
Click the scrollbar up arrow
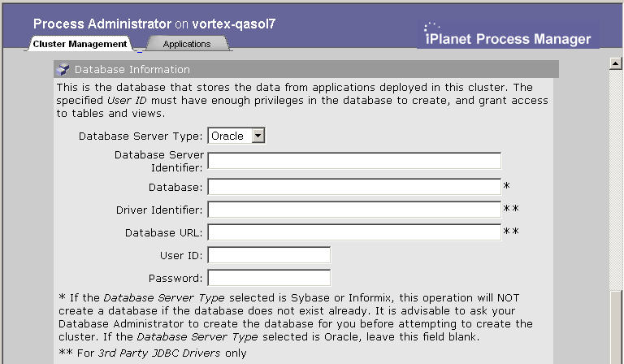tap(616, 63)
